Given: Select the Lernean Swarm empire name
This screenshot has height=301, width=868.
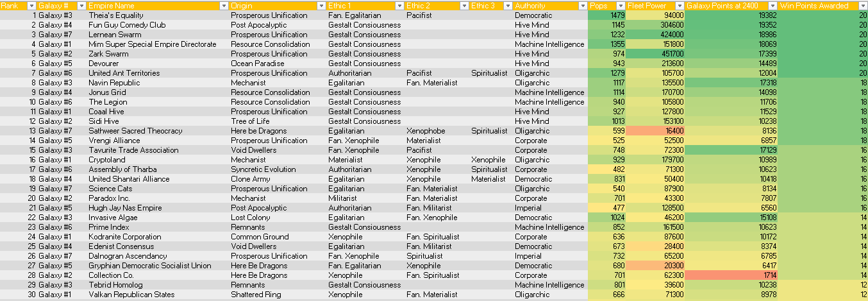Looking at the screenshot, I should click(158, 35).
